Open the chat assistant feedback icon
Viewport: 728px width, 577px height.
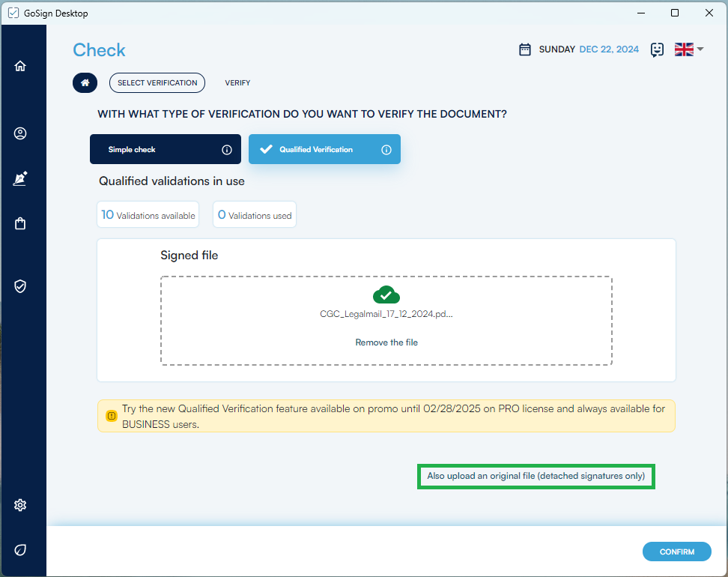(657, 49)
